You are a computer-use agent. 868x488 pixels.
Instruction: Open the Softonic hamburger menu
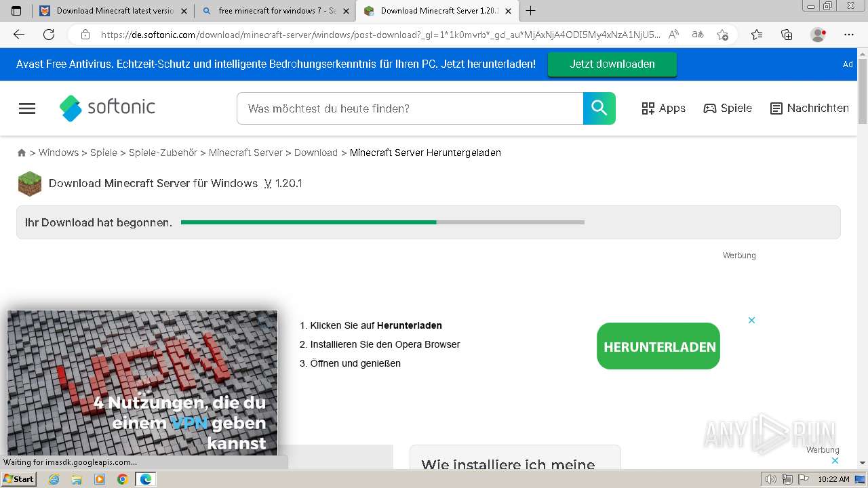tap(27, 108)
